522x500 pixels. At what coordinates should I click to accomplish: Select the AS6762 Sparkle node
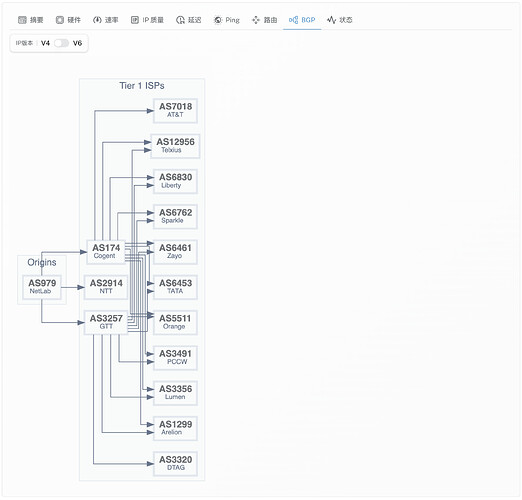(175, 217)
